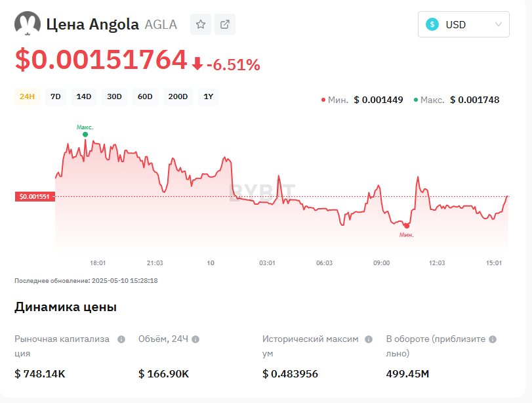Click the Макс. marker on the chart
The height and width of the screenshot is (403, 532).
(x=85, y=135)
